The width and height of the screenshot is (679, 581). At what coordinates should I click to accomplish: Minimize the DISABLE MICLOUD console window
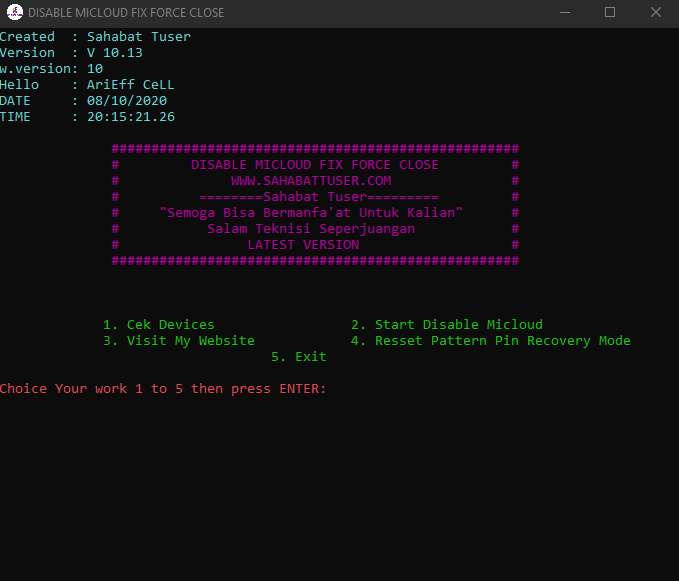point(565,12)
